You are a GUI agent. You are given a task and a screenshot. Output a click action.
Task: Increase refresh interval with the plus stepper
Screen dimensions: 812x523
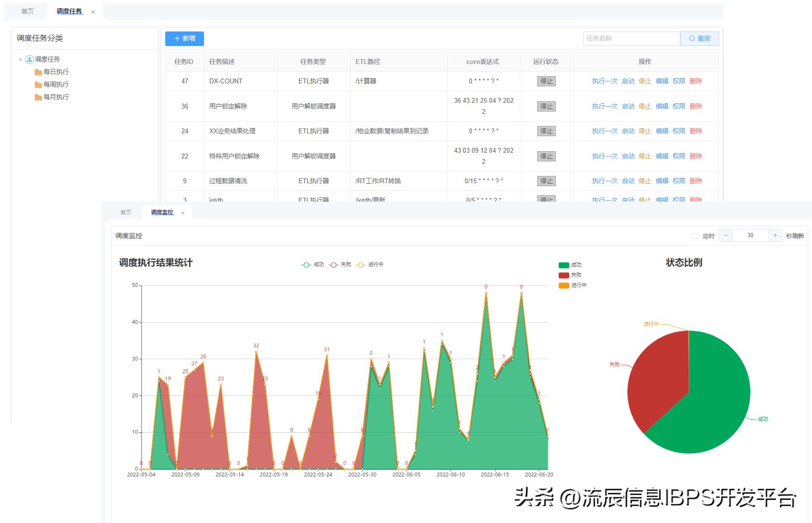point(775,236)
